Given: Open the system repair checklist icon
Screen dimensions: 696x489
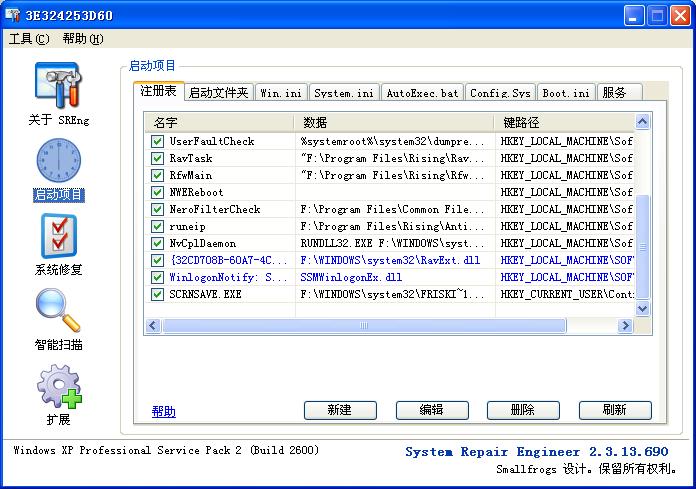Looking at the screenshot, I should coord(59,236).
